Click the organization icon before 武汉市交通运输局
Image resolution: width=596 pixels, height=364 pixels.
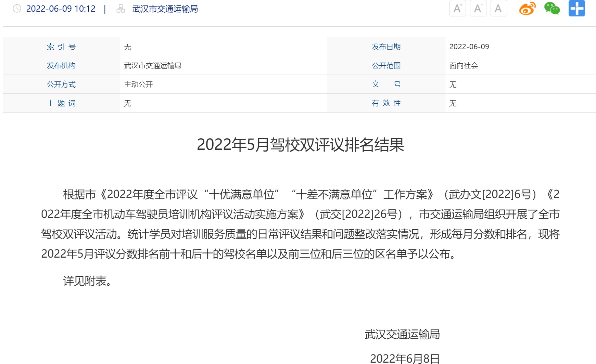121,9
